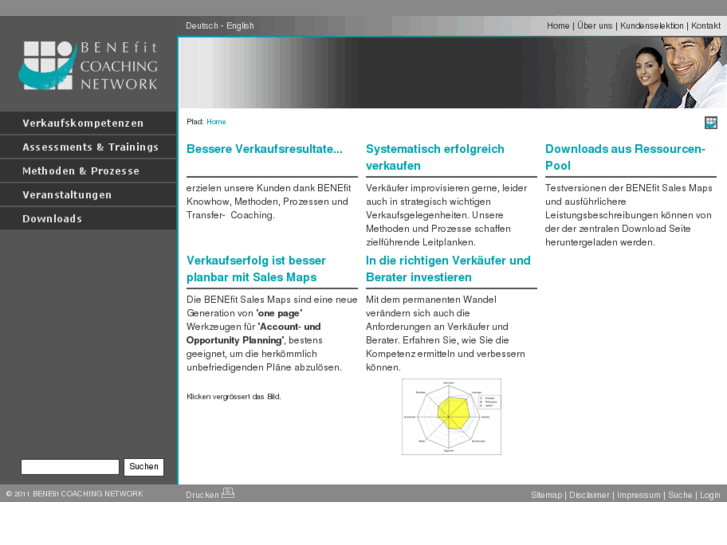Open the Veranstaltungen menu entry
This screenshot has height=545, width=727.
point(88,195)
